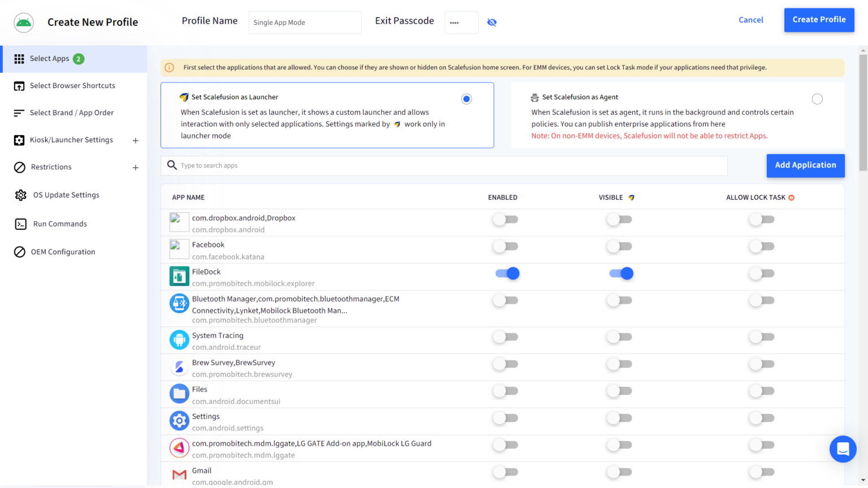This screenshot has height=488, width=868.
Task: Open the OS Update Settings section
Action: (66, 195)
